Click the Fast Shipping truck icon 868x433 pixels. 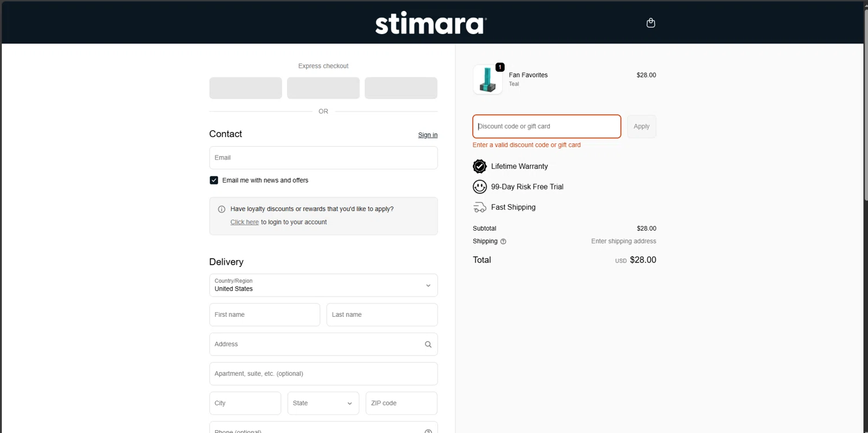[x=480, y=207]
